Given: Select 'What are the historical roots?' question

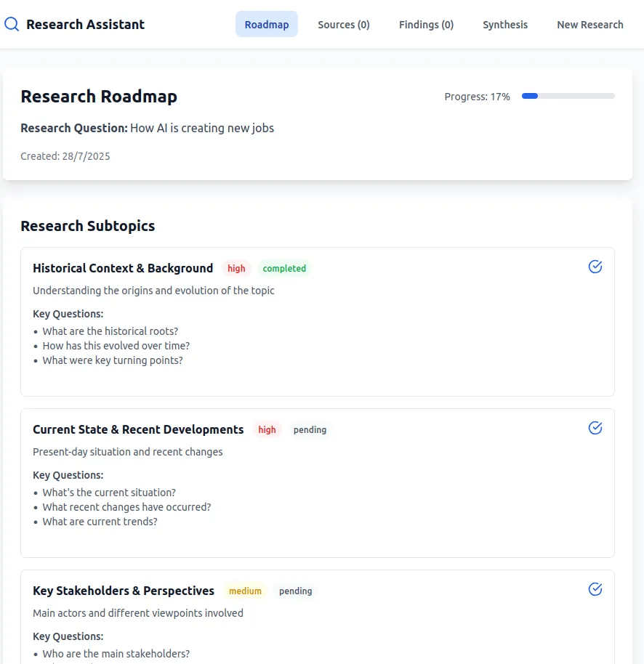Looking at the screenshot, I should click(x=110, y=331).
